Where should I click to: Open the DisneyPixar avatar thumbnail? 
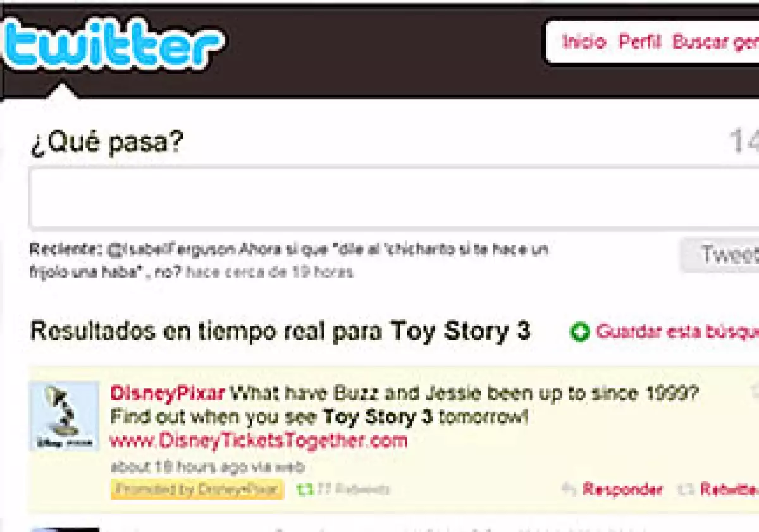(x=65, y=416)
